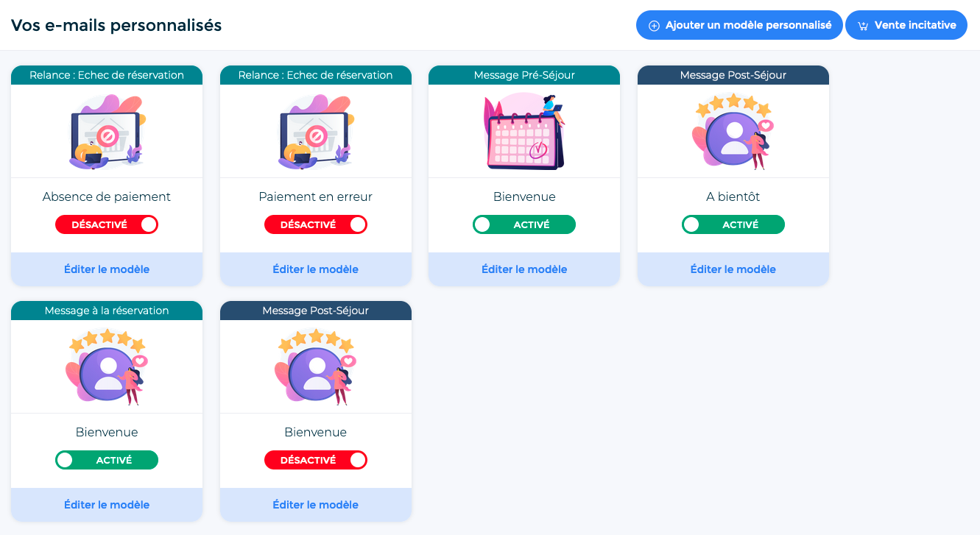This screenshot has height=535, width=980.
Task: Click the star avatar illustration in Message à la réservation card
Action: [107, 366]
